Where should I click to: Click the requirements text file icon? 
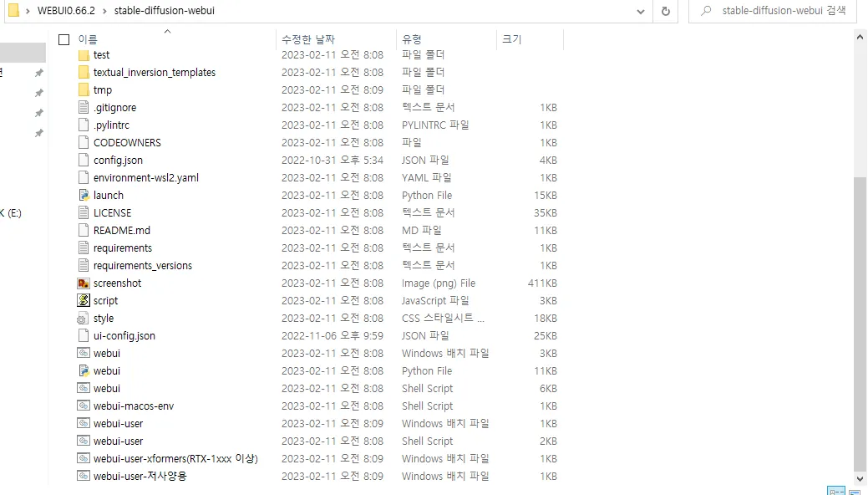point(84,247)
